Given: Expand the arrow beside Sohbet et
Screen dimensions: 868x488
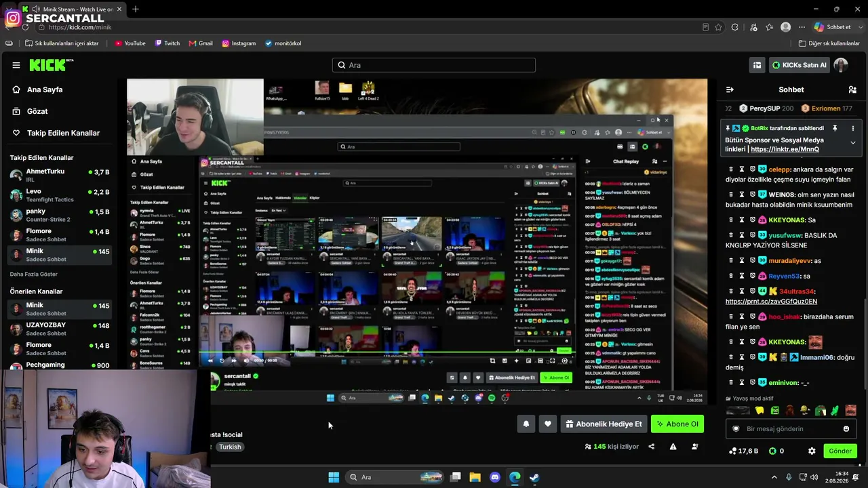Looking at the screenshot, I should 860,27.
